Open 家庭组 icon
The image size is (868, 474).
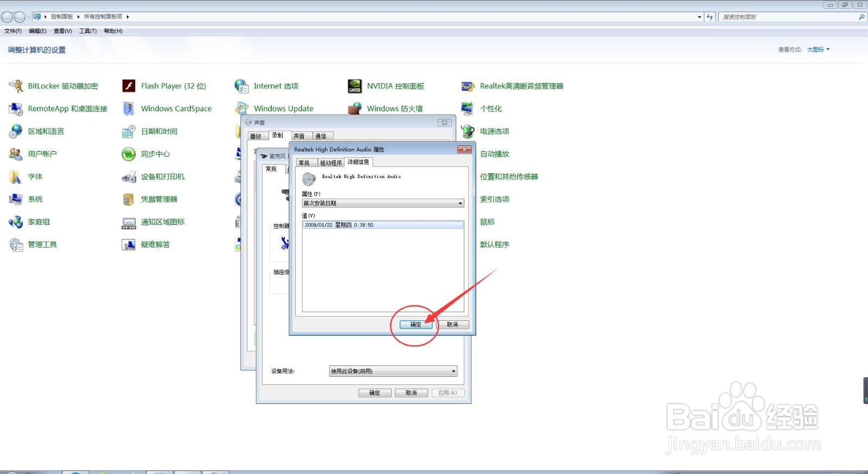tap(16, 222)
